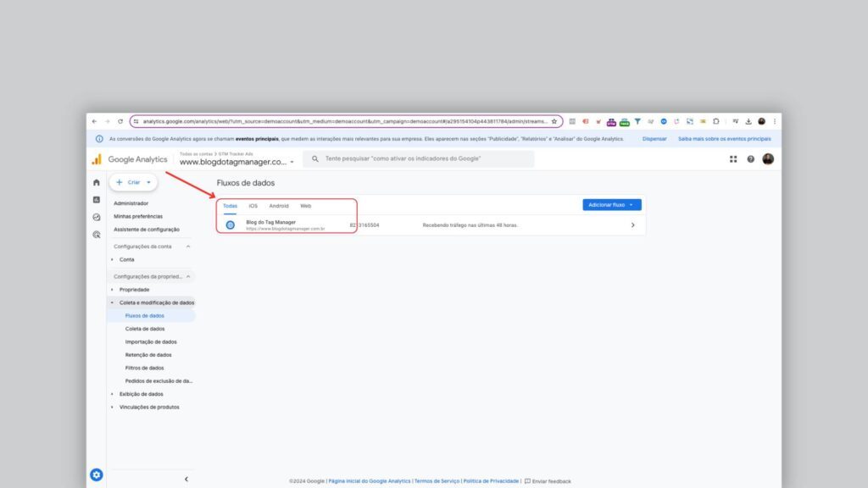The height and width of the screenshot is (488, 868).
Task: Open Página inicial do Google Analytics link
Action: (x=370, y=481)
